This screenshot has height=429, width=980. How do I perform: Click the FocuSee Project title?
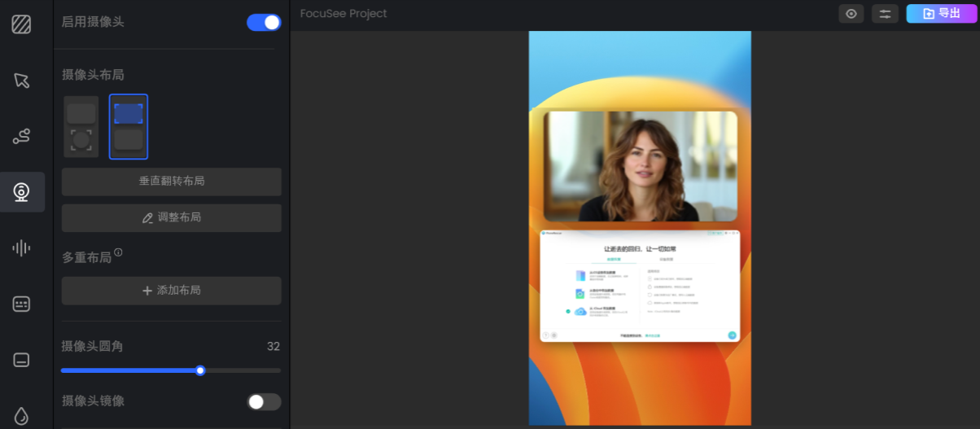point(343,13)
